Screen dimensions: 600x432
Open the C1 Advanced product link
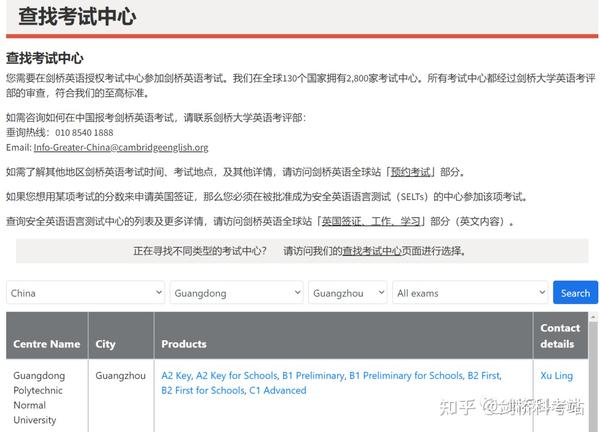tap(278, 390)
